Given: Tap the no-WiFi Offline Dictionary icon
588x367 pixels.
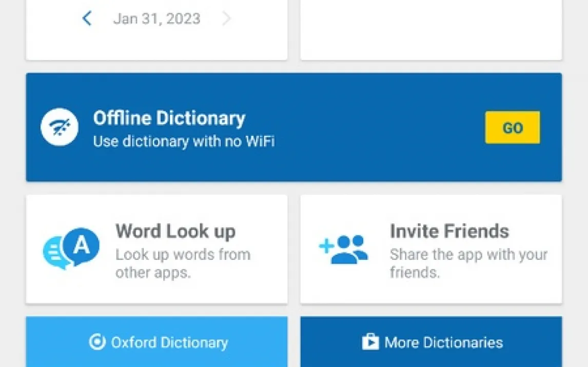Looking at the screenshot, I should pyautogui.click(x=60, y=127).
